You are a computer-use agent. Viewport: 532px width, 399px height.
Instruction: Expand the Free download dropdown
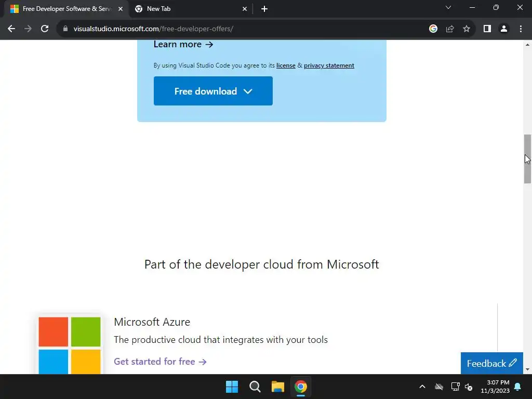pos(213,91)
